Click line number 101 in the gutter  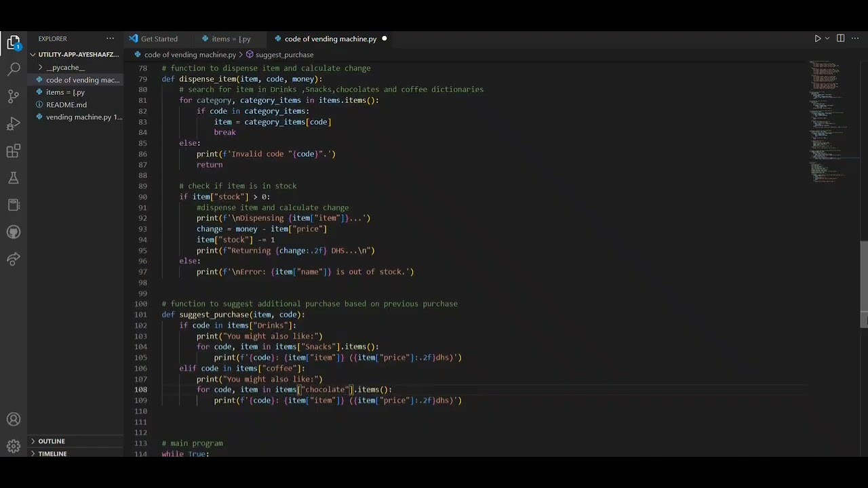[x=140, y=314]
